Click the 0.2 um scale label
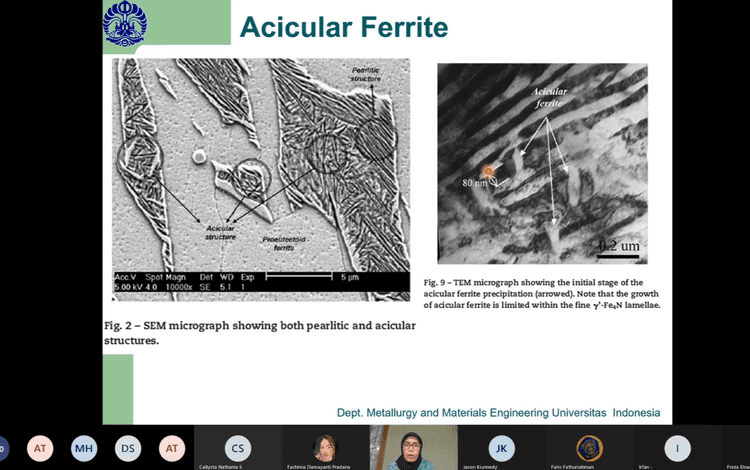Viewport: 750px width, 470px height. pyautogui.click(x=619, y=246)
